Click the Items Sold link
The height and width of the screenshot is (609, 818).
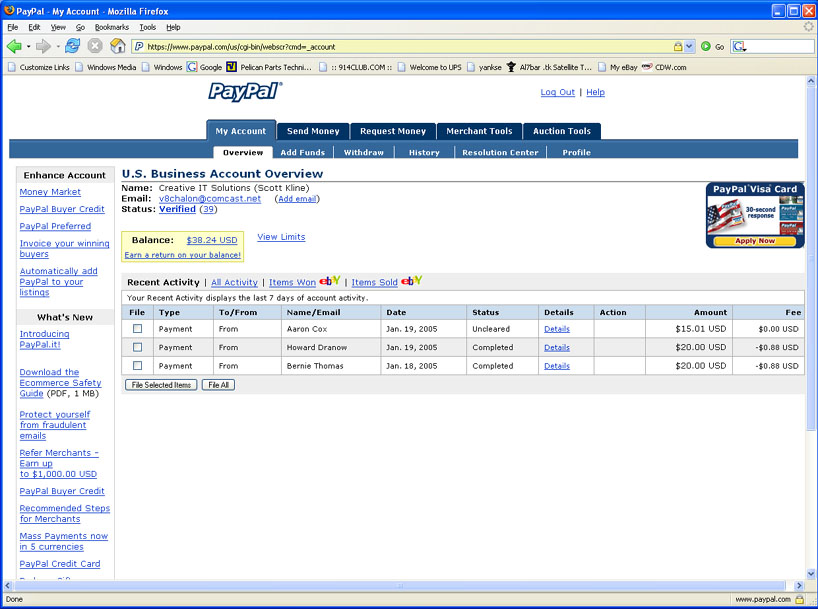pyautogui.click(x=375, y=282)
